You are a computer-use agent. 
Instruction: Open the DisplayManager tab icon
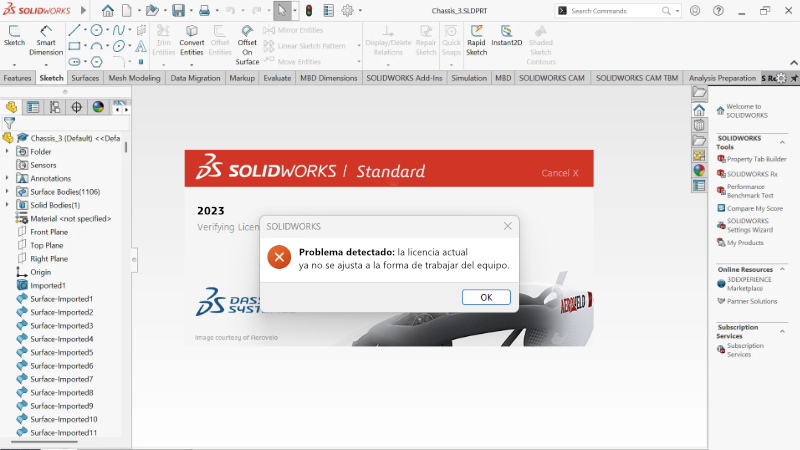(x=98, y=107)
